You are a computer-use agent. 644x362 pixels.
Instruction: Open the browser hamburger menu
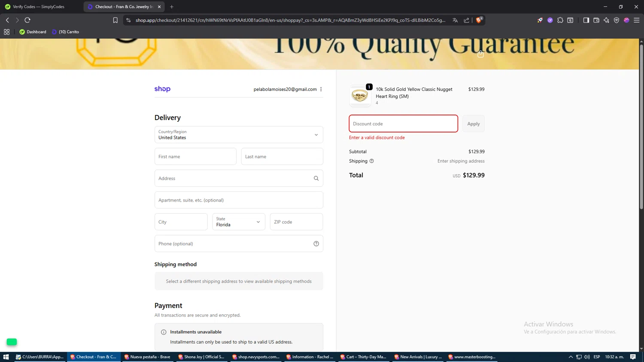(637, 20)
